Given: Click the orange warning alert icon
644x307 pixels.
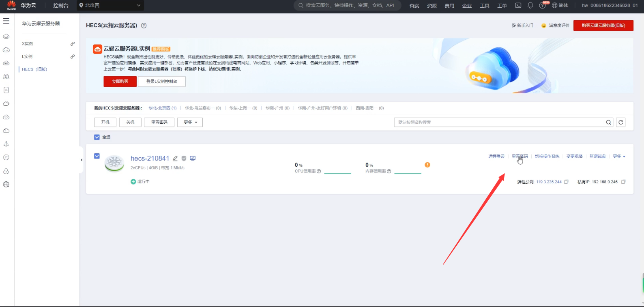Looking at the screenshot, I should point(427,165).
